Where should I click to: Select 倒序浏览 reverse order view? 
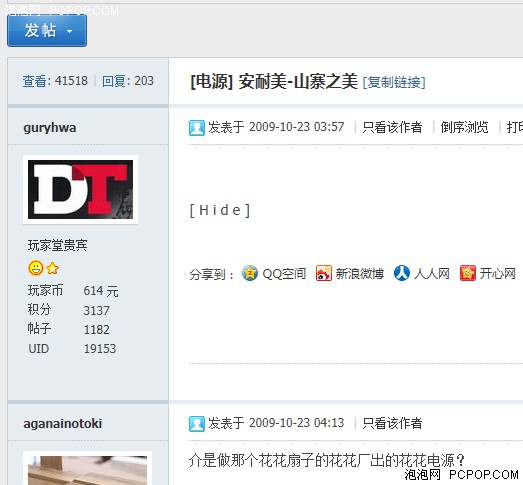(464, 127)
